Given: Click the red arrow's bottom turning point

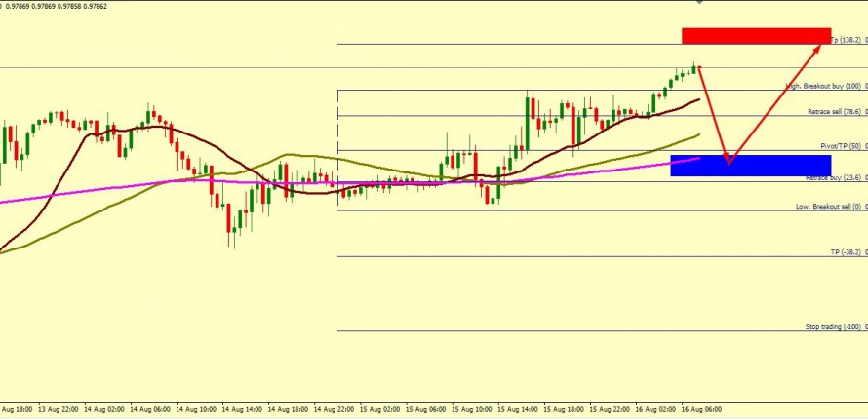Looking at the screenshot, I should point(727,160).
